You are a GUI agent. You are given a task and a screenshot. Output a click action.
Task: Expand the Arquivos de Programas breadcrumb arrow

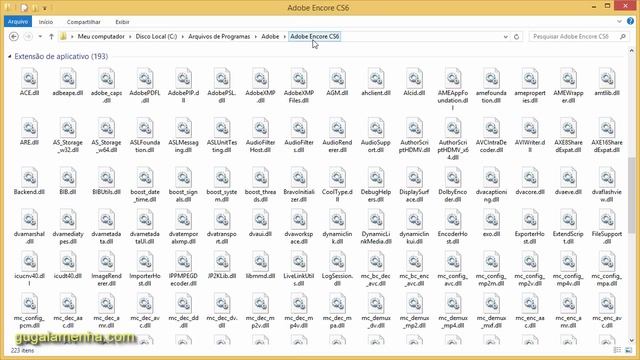(256, 37)
